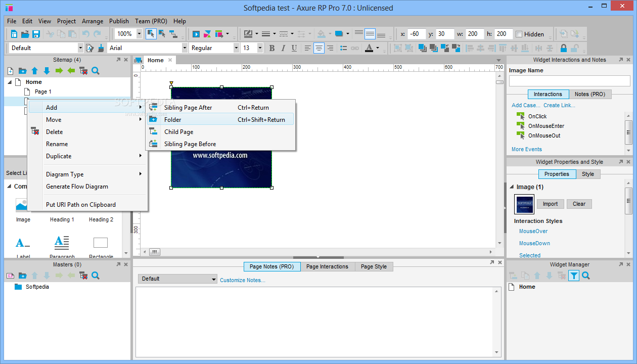Viewport: 637px width, 364px height.
Task: Choose Rename in the context menu
Action: tap(87, 144)
